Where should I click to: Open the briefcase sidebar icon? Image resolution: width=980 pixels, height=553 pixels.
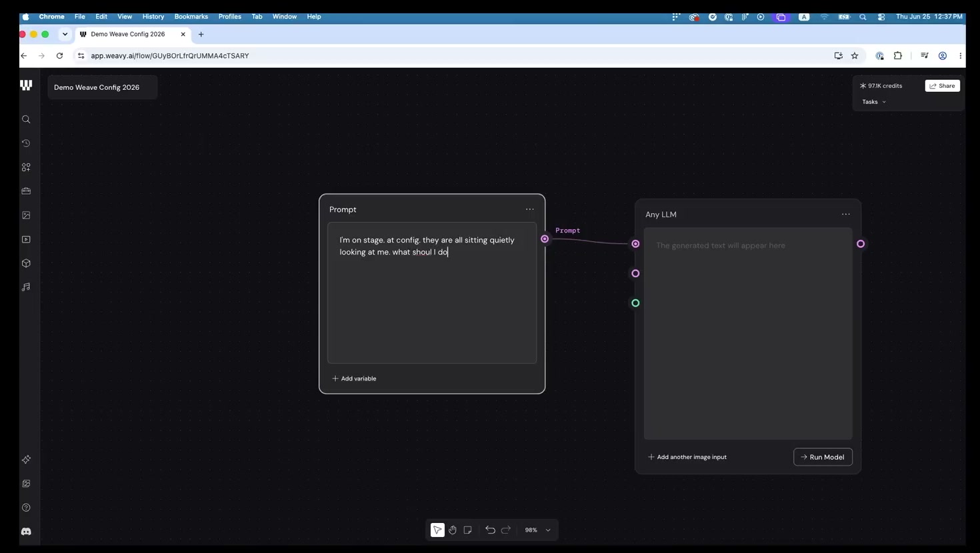coord(26,191)
